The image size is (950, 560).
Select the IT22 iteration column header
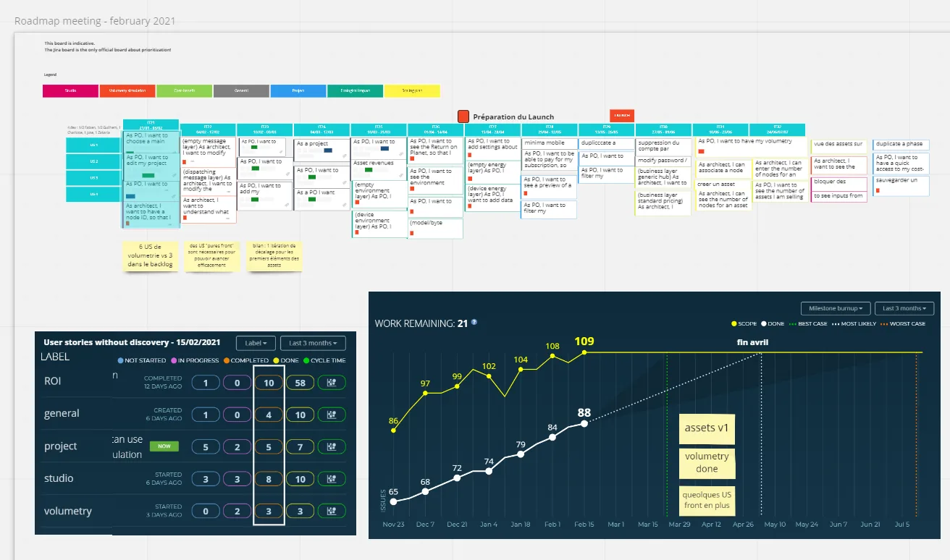[209, 130]
